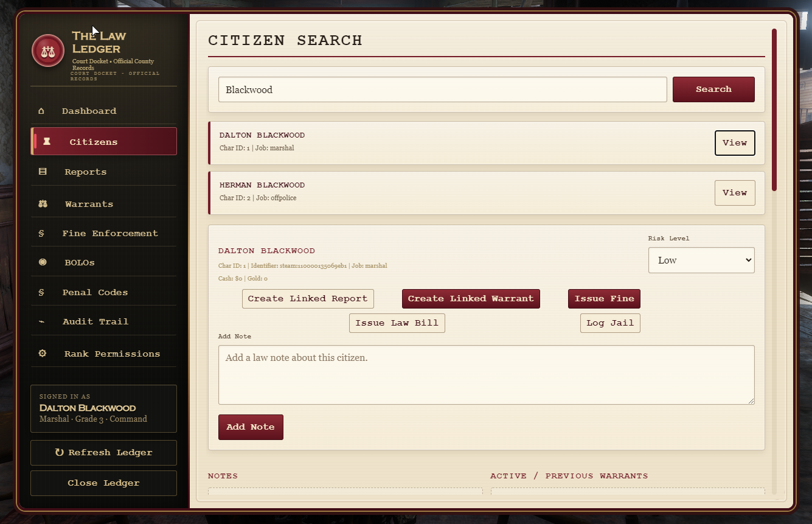The image size is (812, 524).
Task: Navigate to BOLOs
Action: click(103, 262)
